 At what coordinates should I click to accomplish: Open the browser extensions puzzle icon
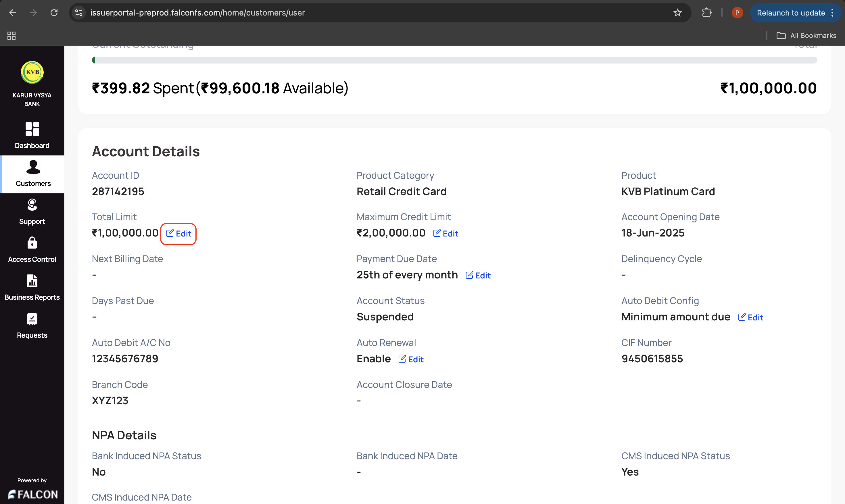pos(706,13)
